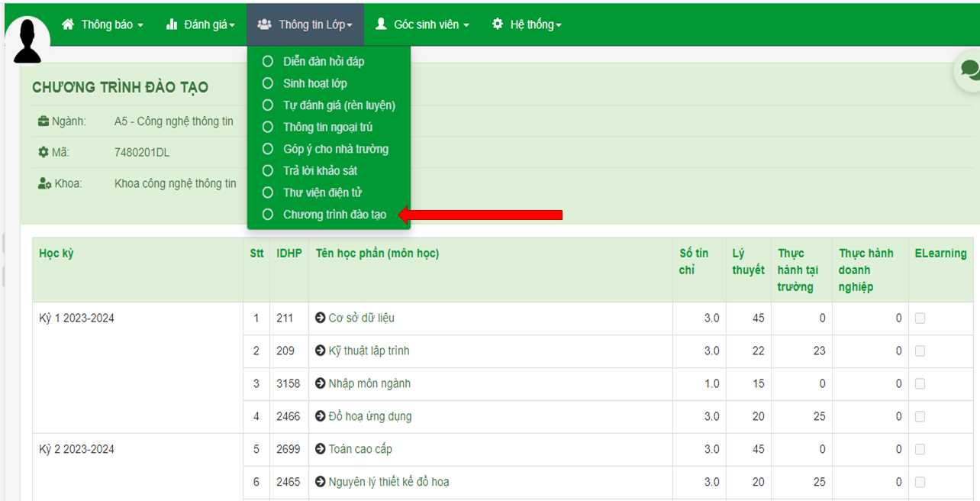
Task: Toggle ELearning checkbox for Nhập môn ngành
Action: point(920,384)
